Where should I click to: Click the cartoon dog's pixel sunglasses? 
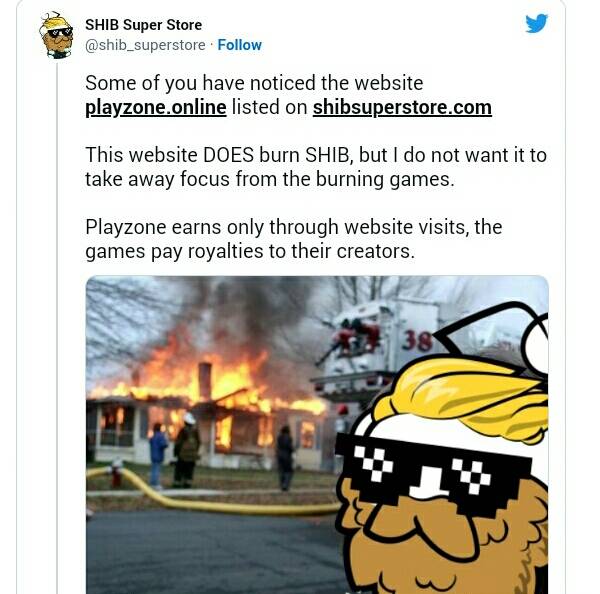(x=432, y=471)
